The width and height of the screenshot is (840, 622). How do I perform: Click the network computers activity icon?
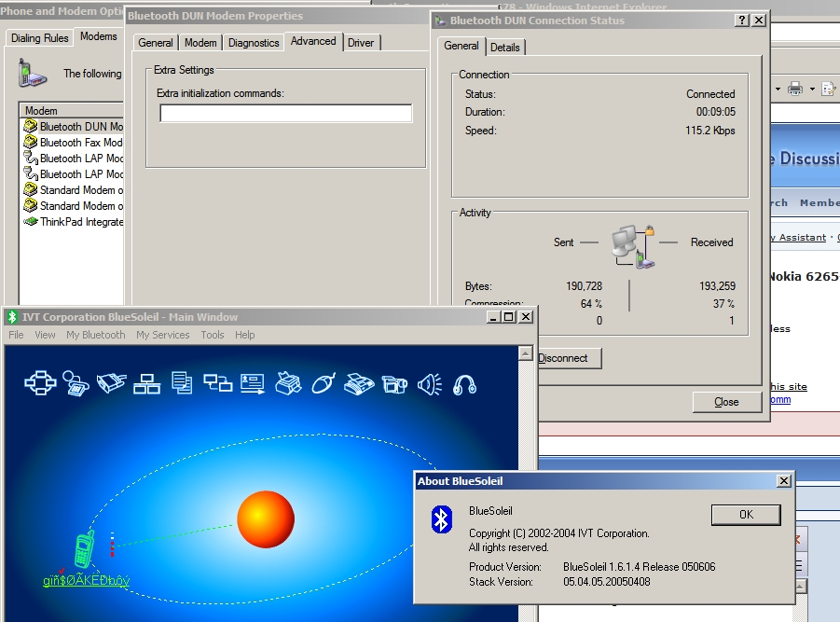[633, 247]
